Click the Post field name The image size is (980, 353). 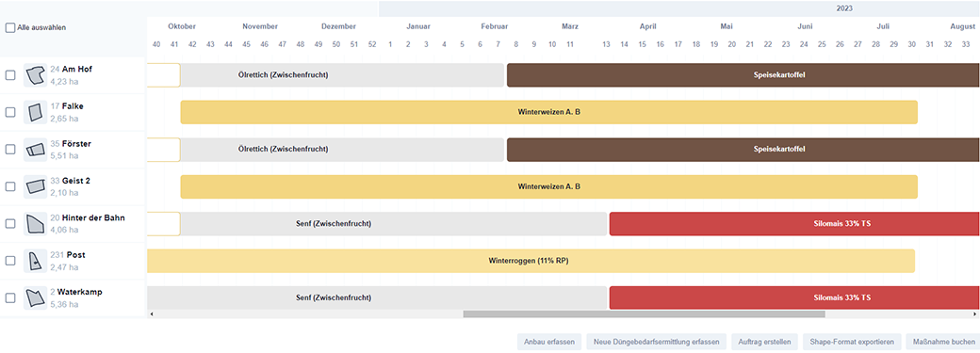[x=76, y=255]
